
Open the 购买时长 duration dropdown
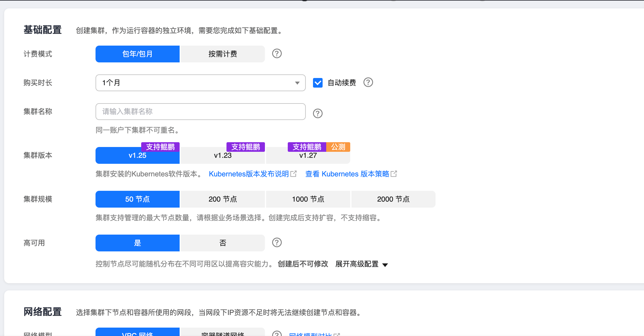click(200, 82)
